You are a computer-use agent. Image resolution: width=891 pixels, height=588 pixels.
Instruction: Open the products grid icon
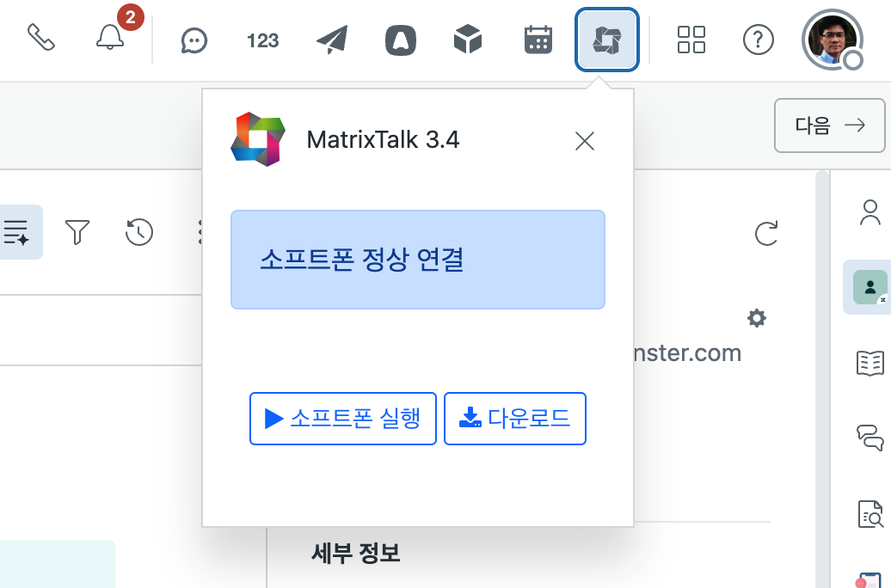click(691, 40)
